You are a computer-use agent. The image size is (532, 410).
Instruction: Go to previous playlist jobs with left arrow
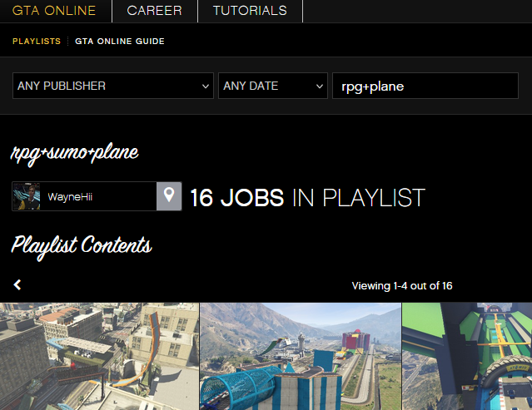(x=17, y=285)
